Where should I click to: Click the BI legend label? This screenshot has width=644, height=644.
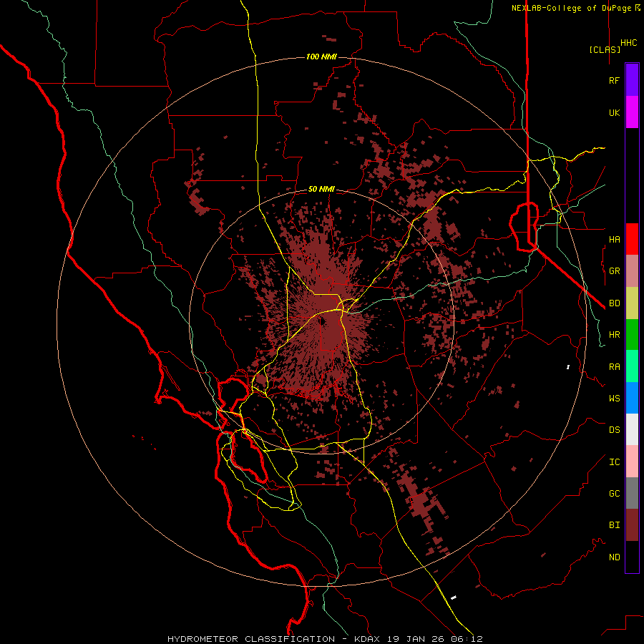point(614,525)
